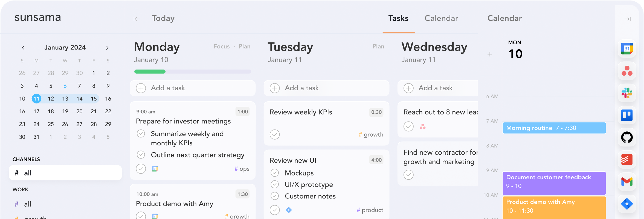Select the all channel under CHANNELS
Screen dimensions: 644x219
point(65,173)
